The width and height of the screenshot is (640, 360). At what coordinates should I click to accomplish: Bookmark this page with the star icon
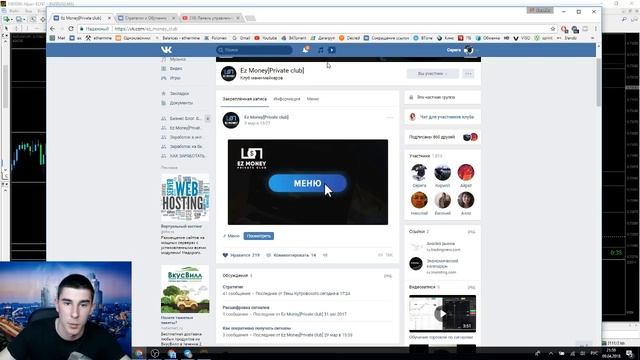point(553,29)
